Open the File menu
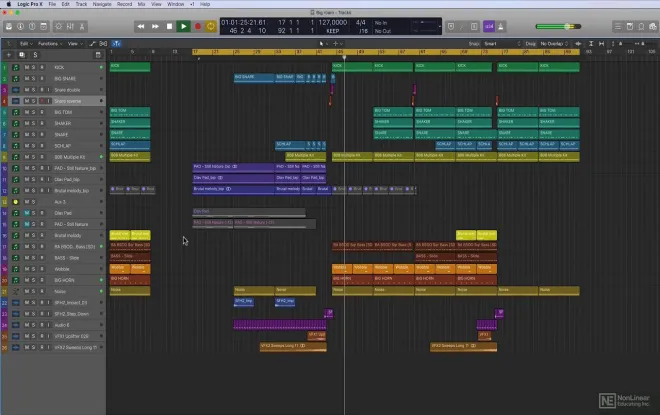Screen dimensions: 660x415 (x=52, y=4)
